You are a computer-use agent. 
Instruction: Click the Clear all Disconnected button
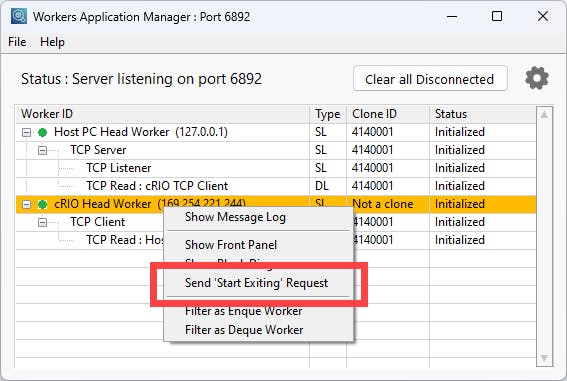pyautogui.click(x=430, y=79)
